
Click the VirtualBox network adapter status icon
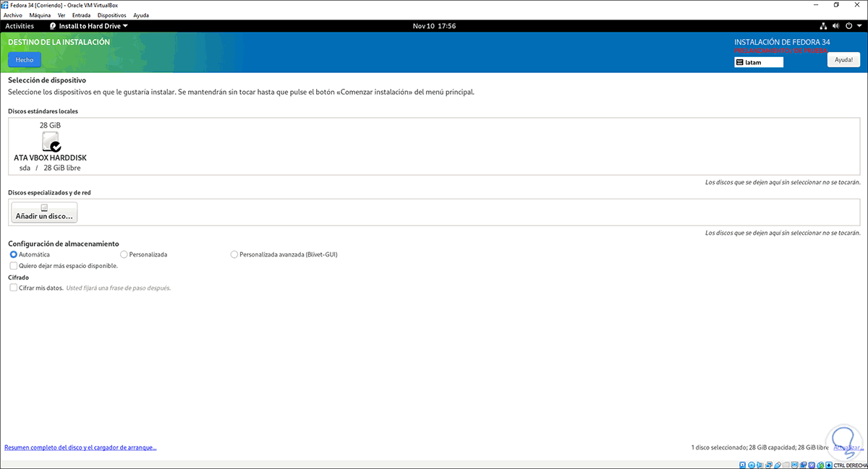(x=769, y=465)
